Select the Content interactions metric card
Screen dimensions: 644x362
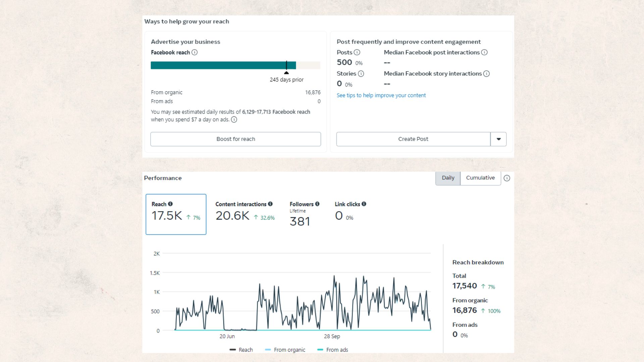click(x=245, y=214)
